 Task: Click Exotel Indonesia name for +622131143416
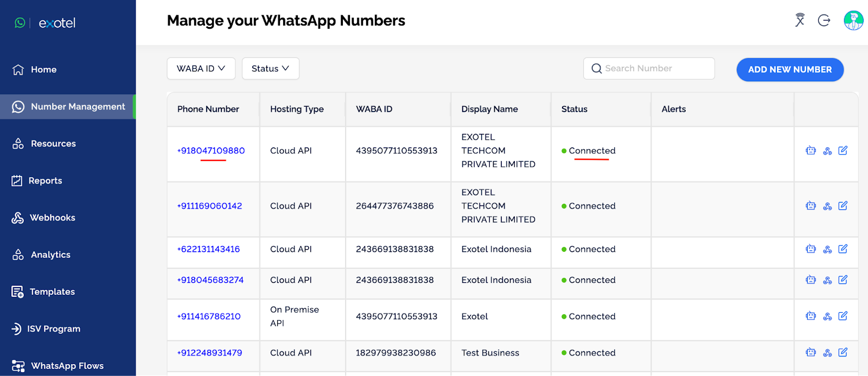pos(496,249)
